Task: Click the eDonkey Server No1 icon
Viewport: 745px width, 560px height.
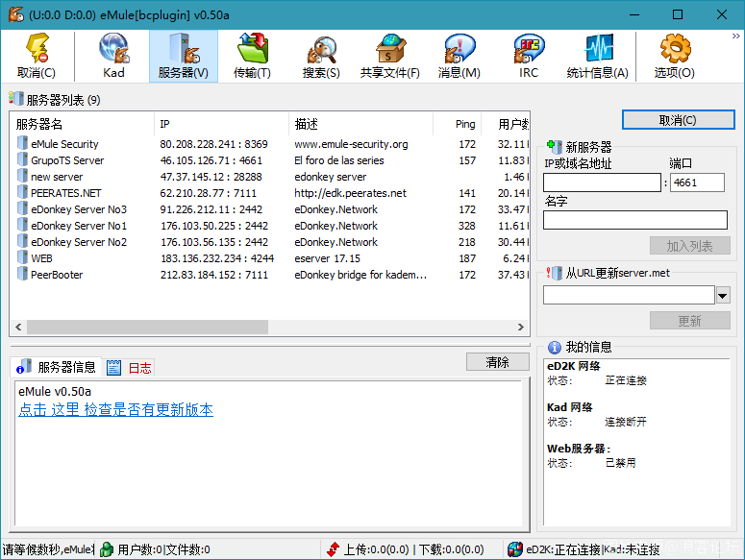Action: click(x=22, y=225)
